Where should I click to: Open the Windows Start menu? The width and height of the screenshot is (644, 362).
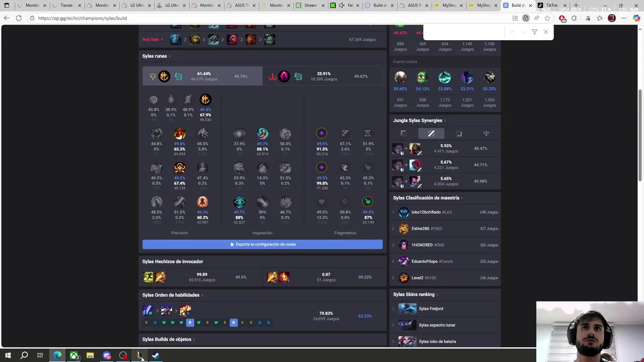point(7,355)
